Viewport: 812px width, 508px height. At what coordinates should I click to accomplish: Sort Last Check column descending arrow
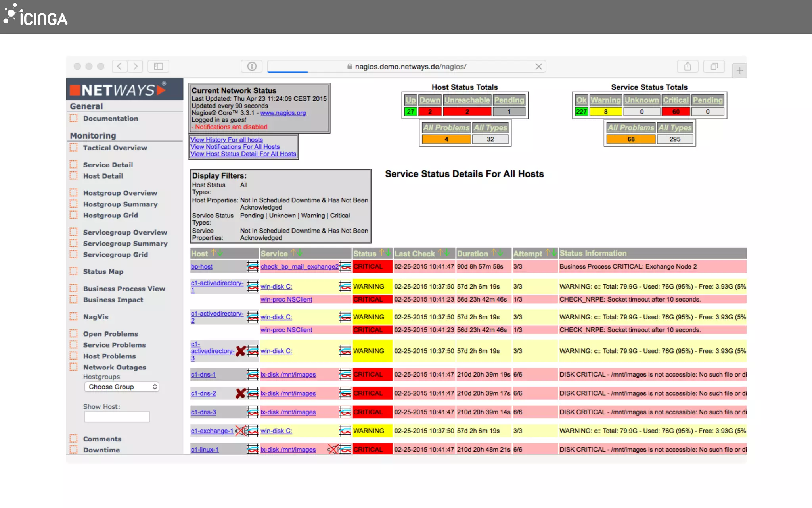click(x=447, y=253)
